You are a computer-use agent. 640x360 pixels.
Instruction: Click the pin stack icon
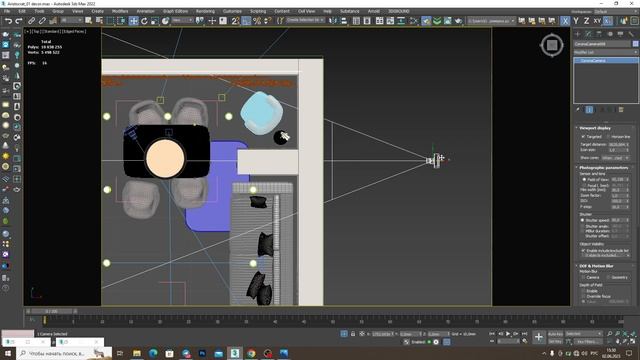coord(578,109)
